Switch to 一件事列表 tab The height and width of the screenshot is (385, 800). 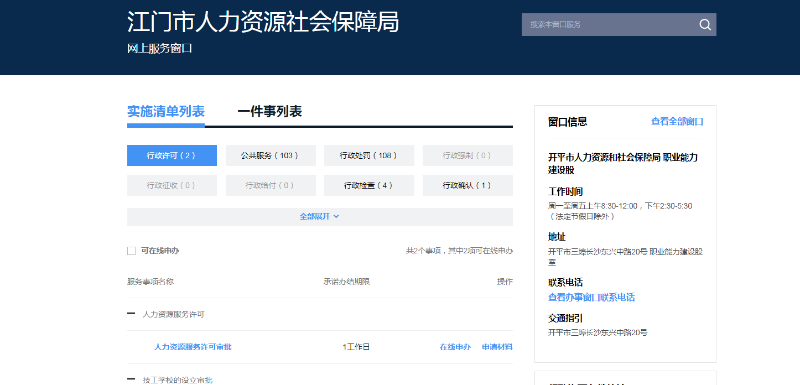pyautogui.click(x=269, y=111)
